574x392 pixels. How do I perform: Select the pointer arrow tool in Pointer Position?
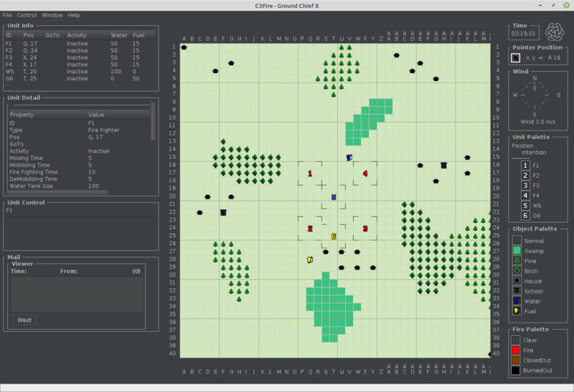click(516, 57)
